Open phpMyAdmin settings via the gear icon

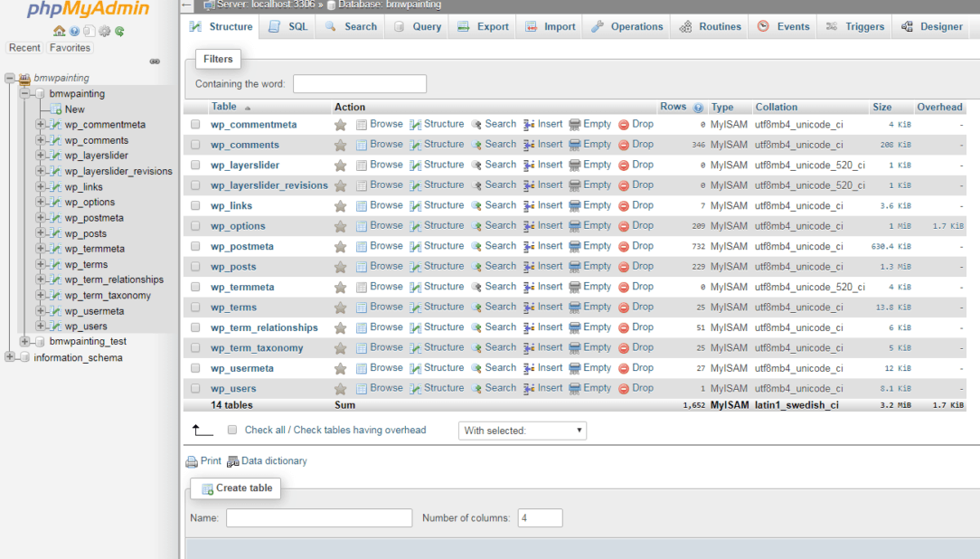pos(103,31)
